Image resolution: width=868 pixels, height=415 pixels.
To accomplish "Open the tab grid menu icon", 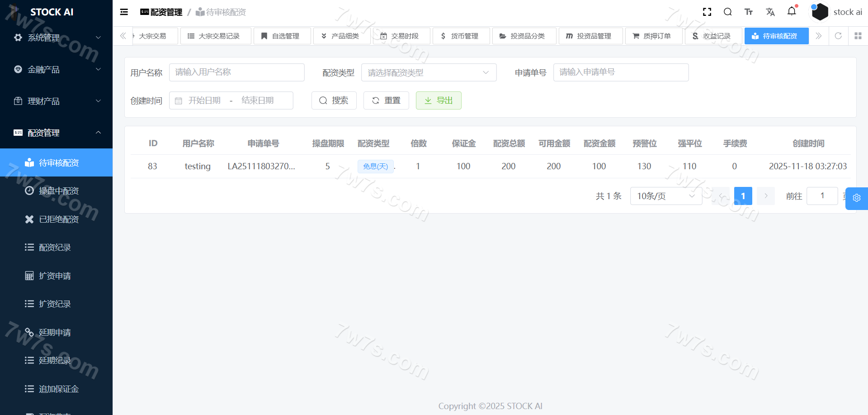I will (858, 36).
